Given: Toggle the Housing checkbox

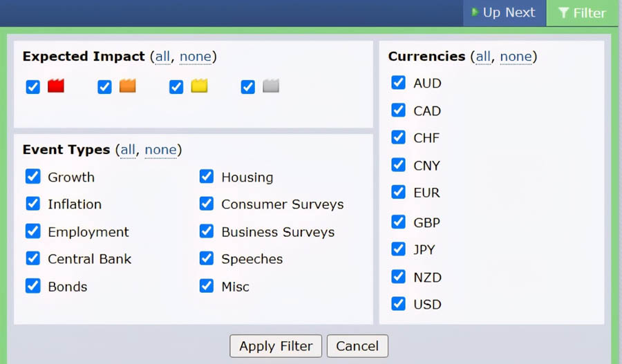Looking at the screenshot, I should click(x=207, y=176).
